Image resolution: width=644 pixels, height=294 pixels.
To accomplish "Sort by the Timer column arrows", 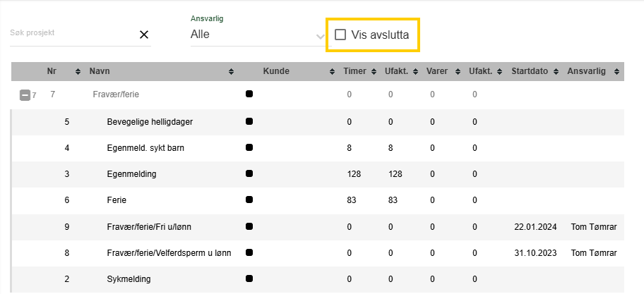I will click(374, 71).
